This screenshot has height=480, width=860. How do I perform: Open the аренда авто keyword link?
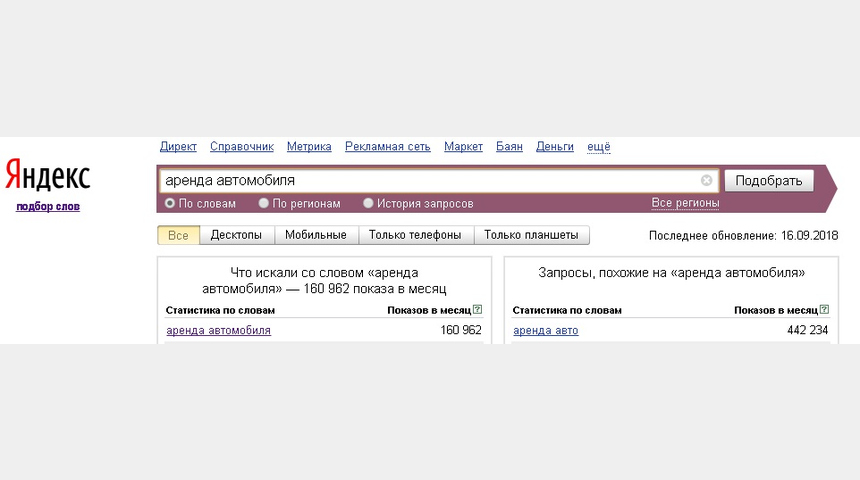tap(546, 330)
